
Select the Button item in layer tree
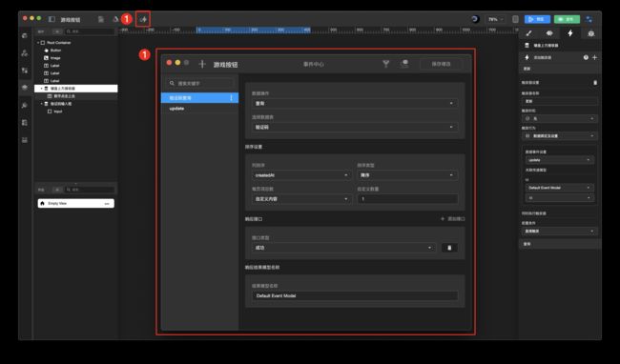tap(55, 51)
